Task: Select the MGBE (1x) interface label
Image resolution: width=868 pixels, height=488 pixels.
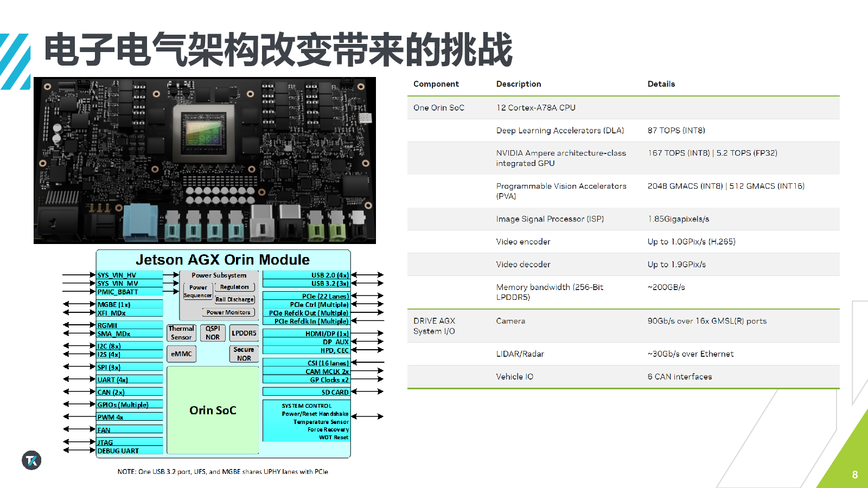Action: 114,305
